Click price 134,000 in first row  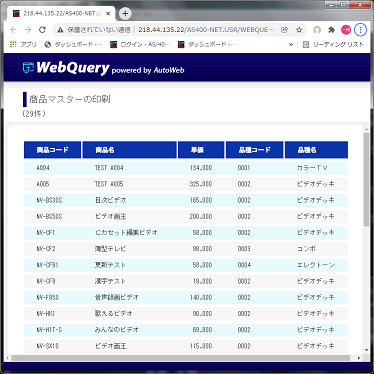point(201,168)
